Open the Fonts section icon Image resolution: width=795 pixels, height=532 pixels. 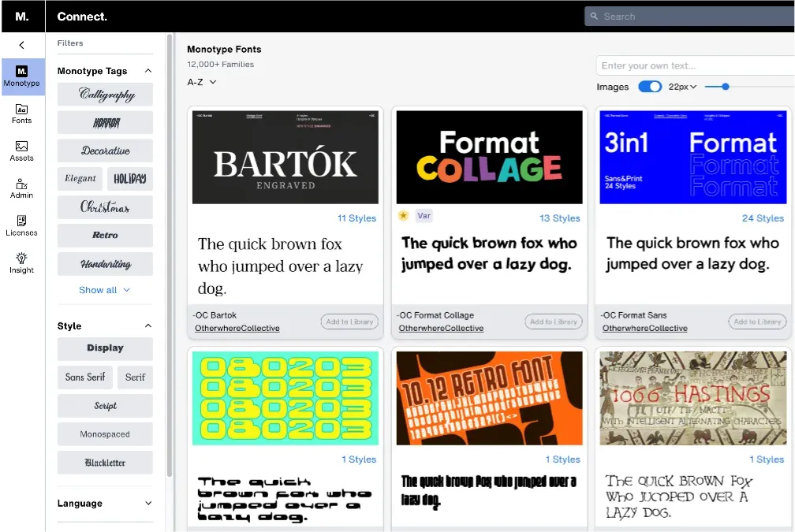[x=22, y=109]
